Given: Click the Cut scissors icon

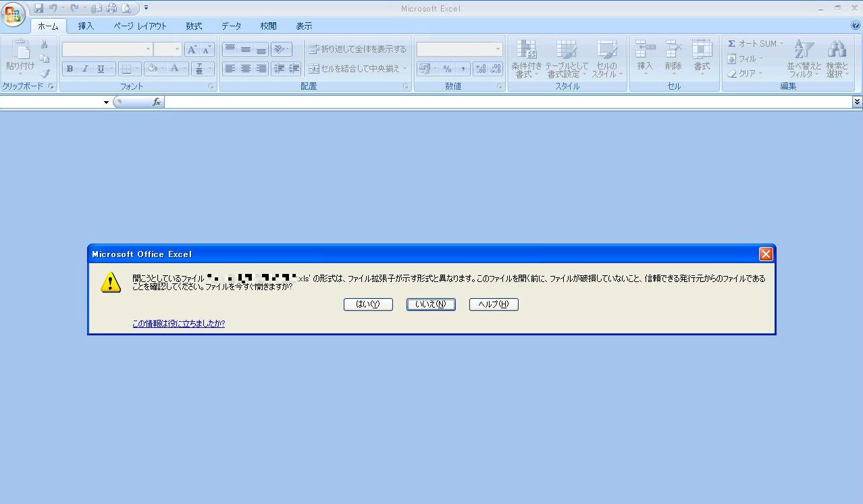Looking at the screenshot, I should pos(45,45).
